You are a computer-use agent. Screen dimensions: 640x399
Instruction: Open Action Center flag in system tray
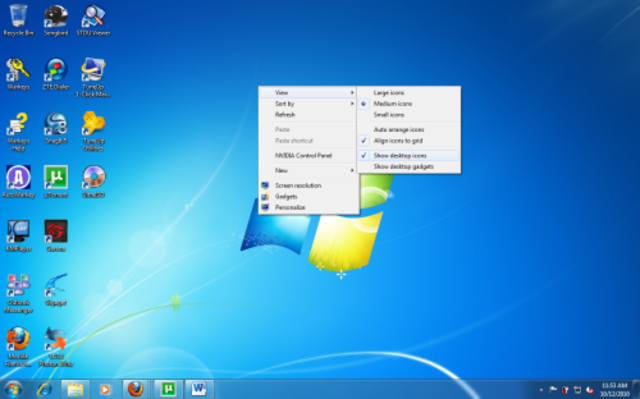(x=553, y=390)
